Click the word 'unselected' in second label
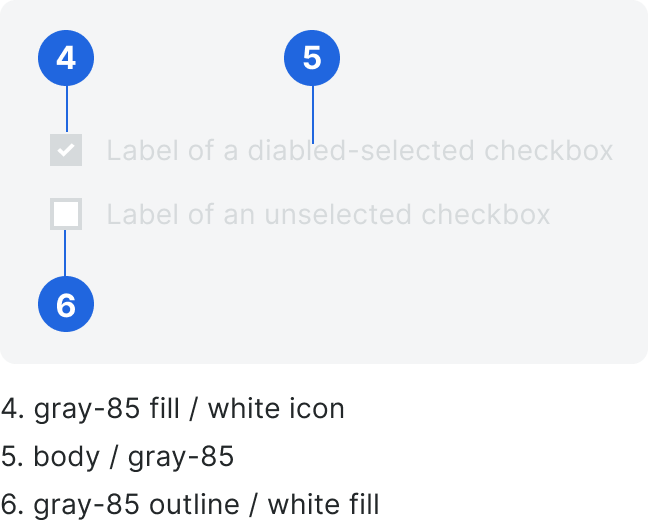This screenshot has height=524, width=648. tap(338, 214)
